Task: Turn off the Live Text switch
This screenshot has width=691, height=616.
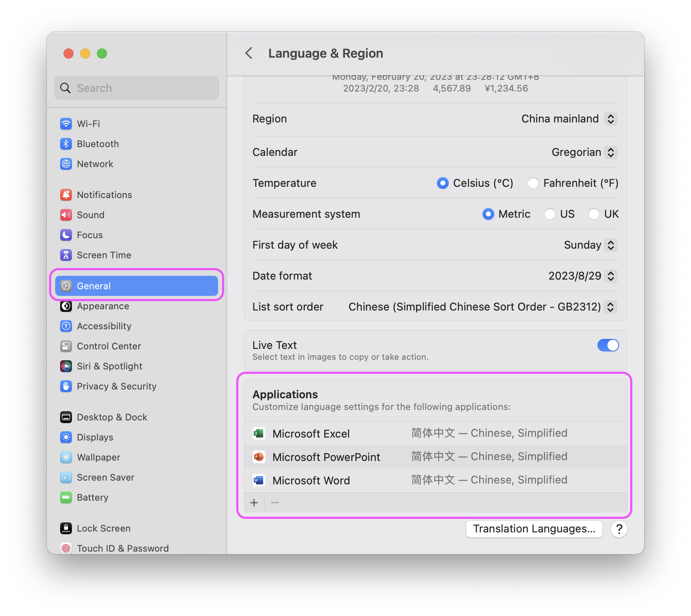Action: (608, 345)
